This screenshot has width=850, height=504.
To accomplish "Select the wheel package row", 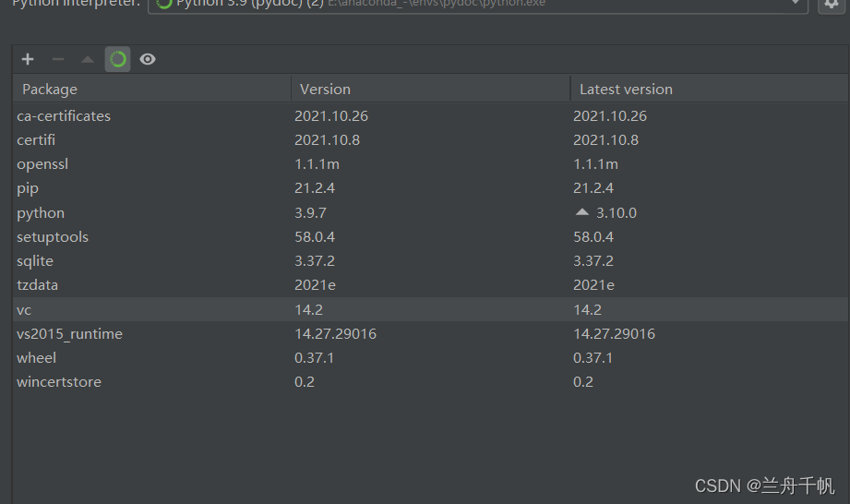I will pyautogui.click(x=36, y=357).
